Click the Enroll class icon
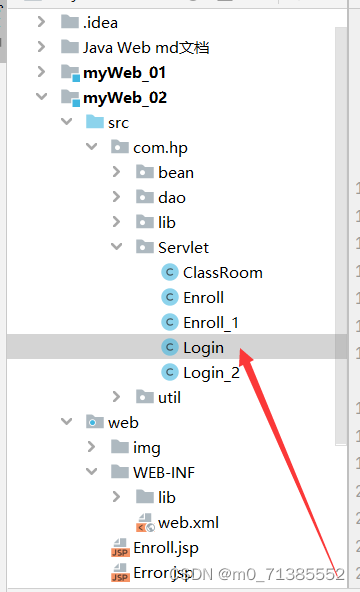Screen dimensions: 360x592 pyautogui.click(x=170, y=297)
